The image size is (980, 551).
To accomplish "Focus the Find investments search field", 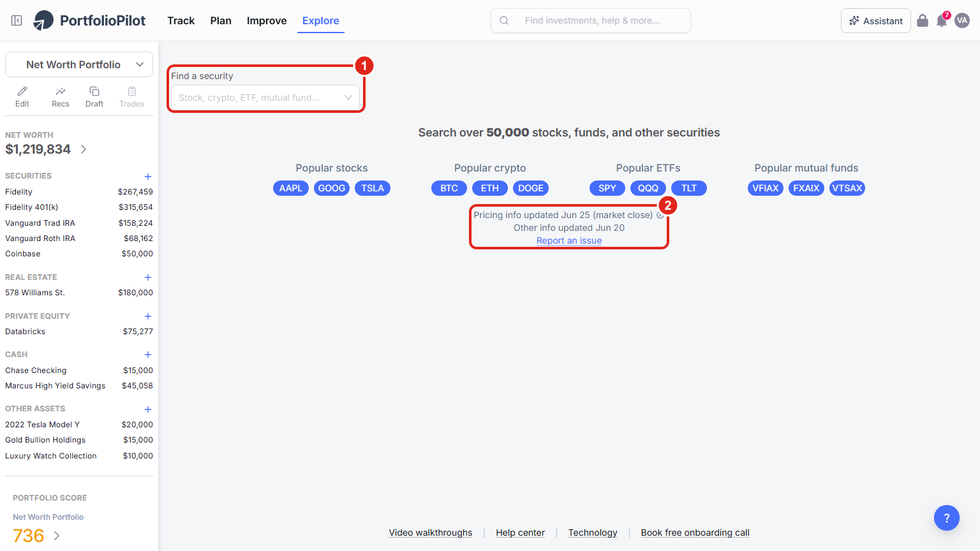I will (x=591, y=20).
